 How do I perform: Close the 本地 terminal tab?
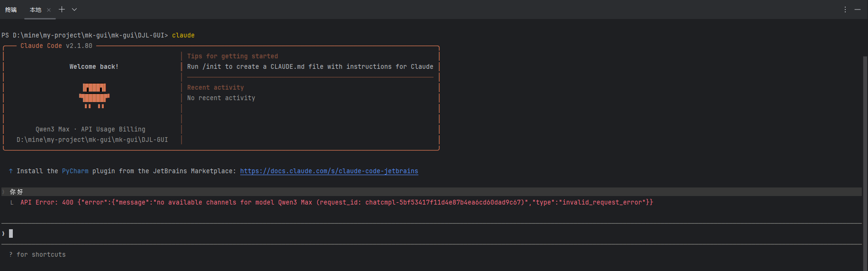49,10
